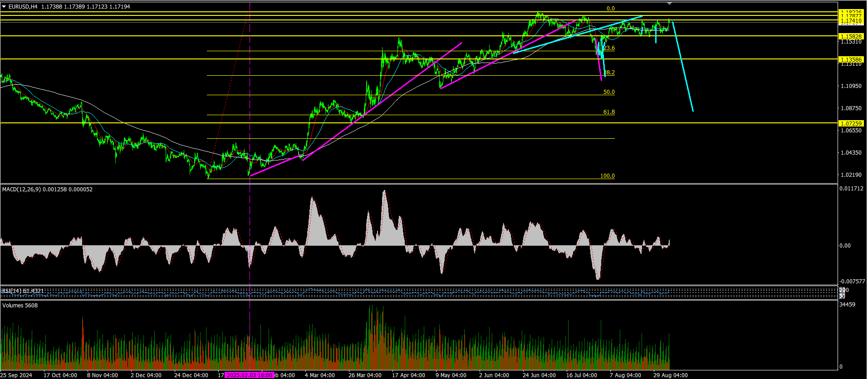
Task: Click the Volumes 5608 indicator label
Action: pyautogui.click(x=20, y=306)
